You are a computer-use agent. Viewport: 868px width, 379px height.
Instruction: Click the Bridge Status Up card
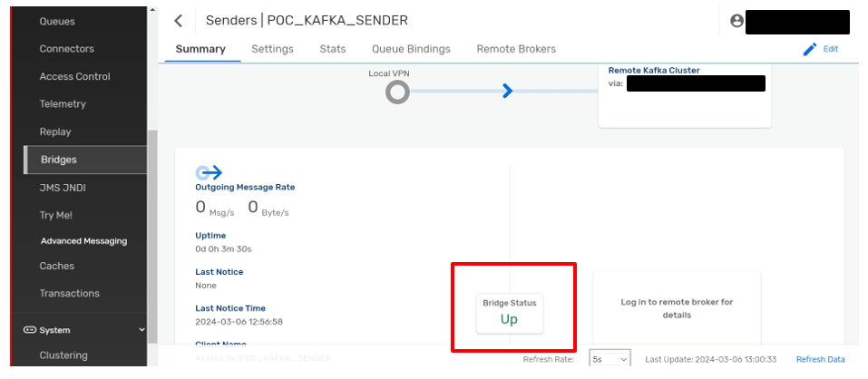coord(510,313)
